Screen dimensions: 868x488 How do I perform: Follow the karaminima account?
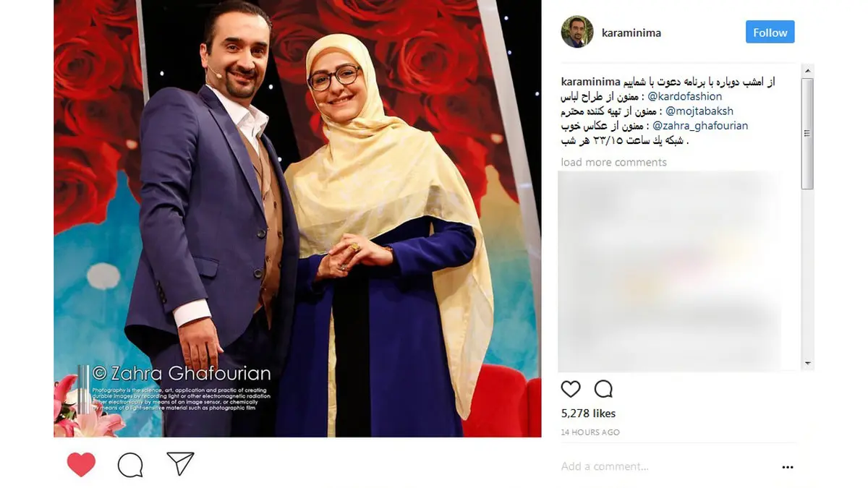(770, 33)
